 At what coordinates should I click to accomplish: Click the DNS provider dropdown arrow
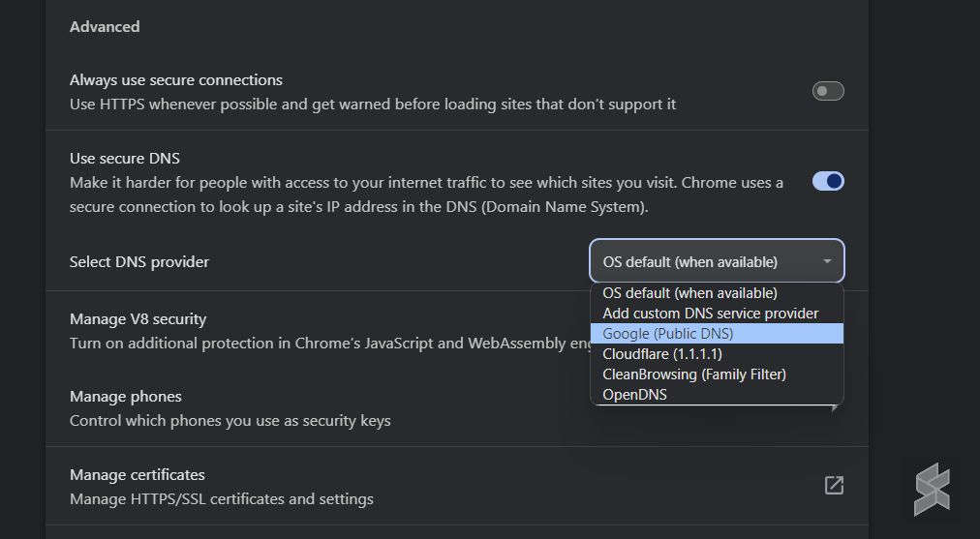[x=827, y=261]
